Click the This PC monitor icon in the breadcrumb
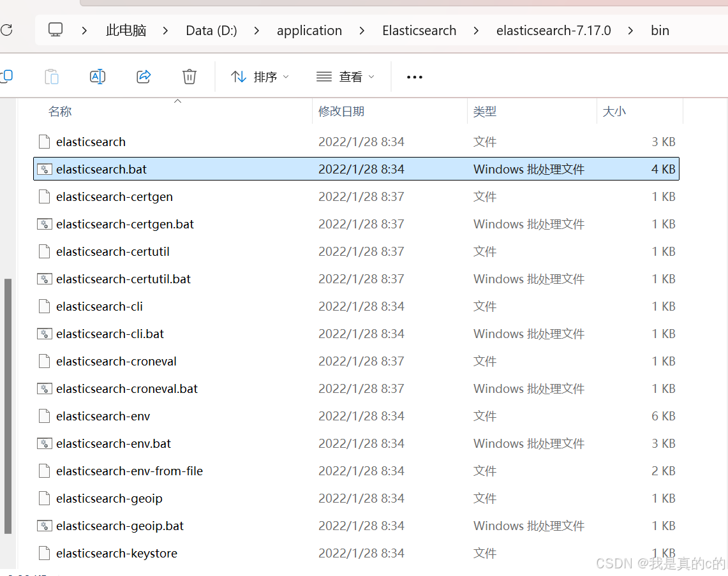Image resolution: width=728 pixels, height=576 pixels. 56,30
